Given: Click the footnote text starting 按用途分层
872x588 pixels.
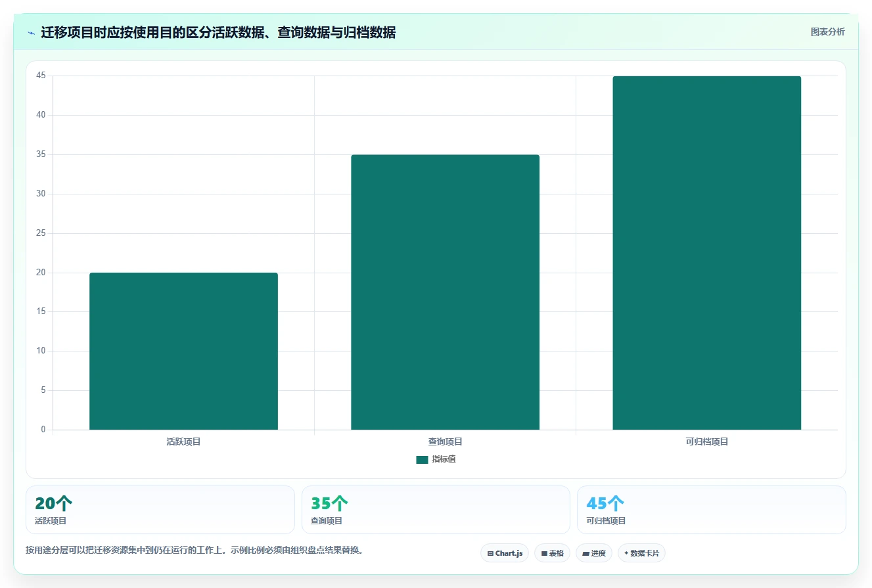Looking at the screenshot, I should tap(195, 550).
